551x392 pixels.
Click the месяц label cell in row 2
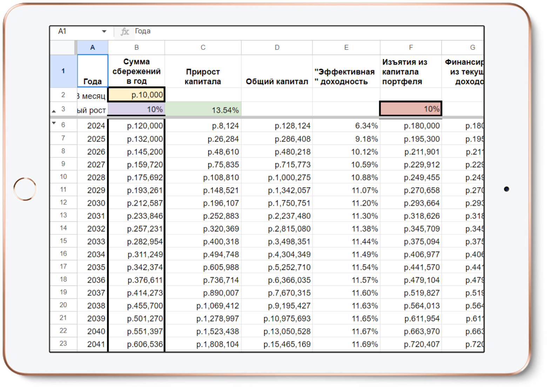coord(93,95)
